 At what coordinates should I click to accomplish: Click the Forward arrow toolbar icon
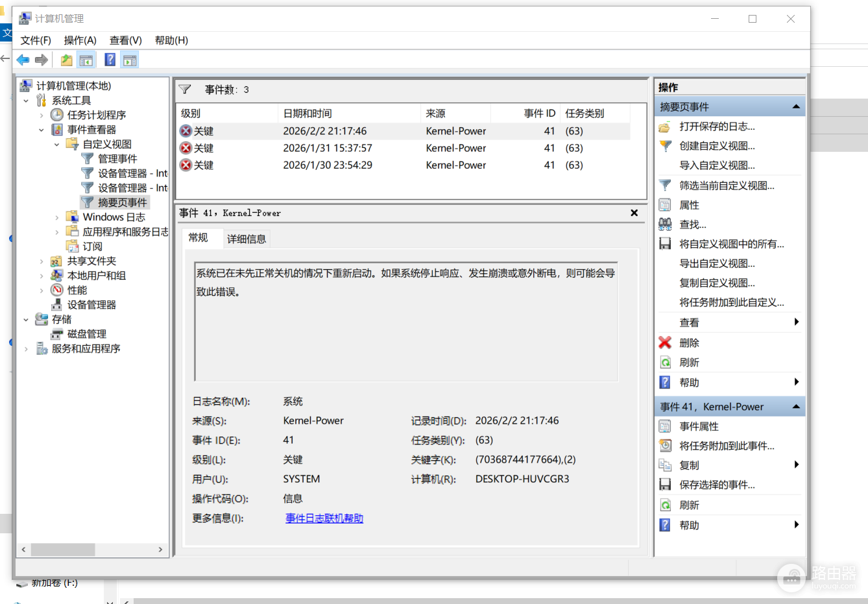point(42,60)
